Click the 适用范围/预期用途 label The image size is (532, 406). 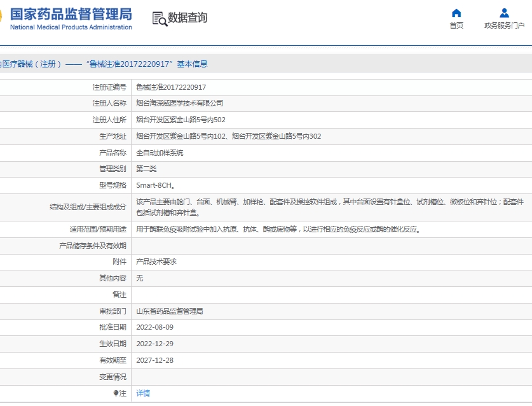pos(98,229)
